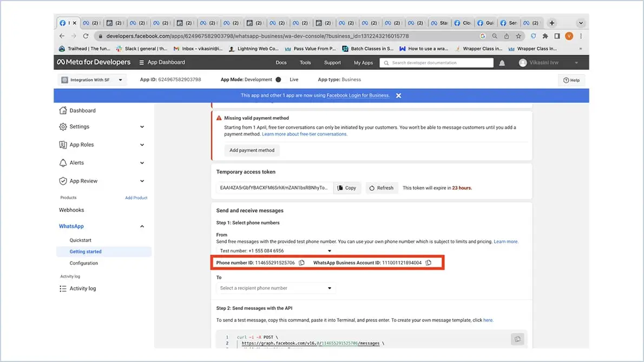
Task: Click the zoom magnifier icon in address bar
Action: (x=495, y=36)
